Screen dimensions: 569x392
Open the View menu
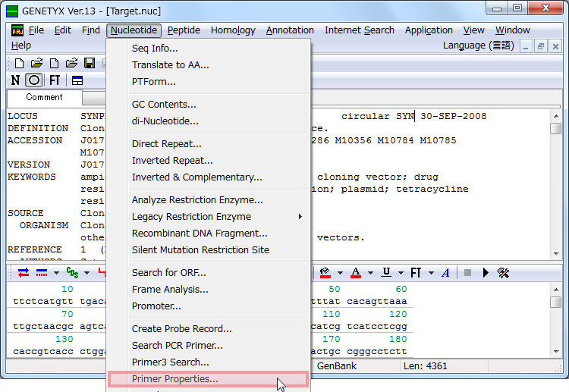click(473, 30)
